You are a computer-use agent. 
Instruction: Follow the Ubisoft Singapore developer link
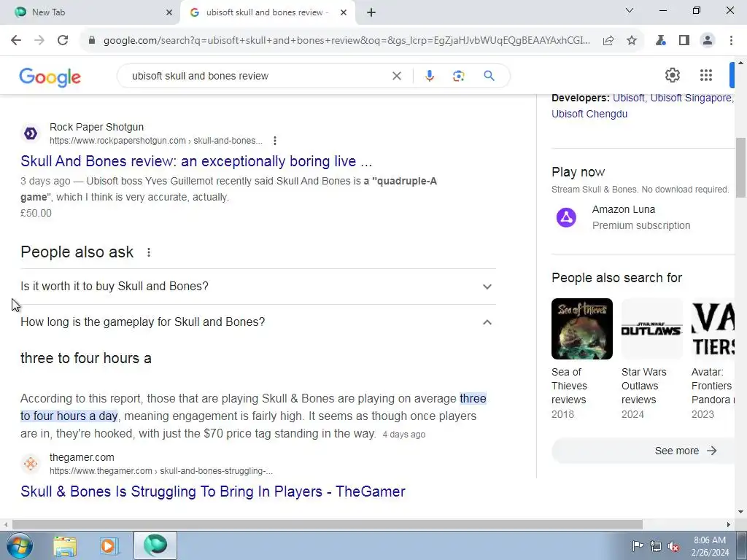[691, 98]
